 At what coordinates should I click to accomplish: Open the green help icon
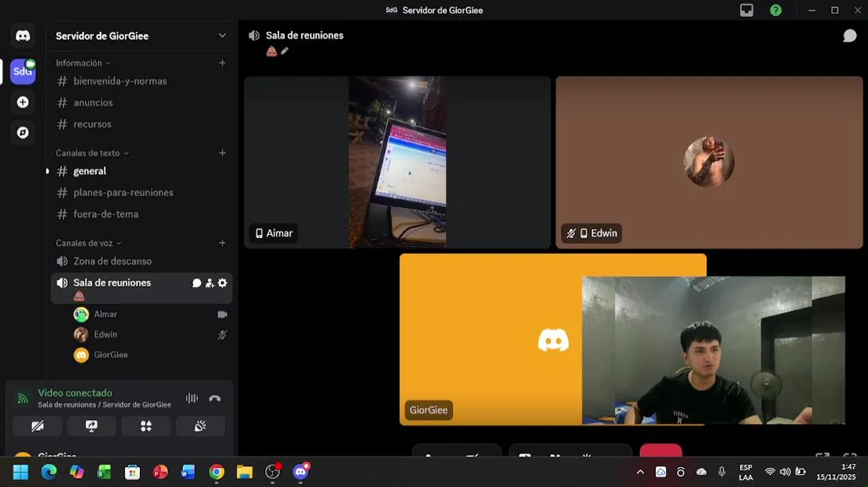coord(776,10)
